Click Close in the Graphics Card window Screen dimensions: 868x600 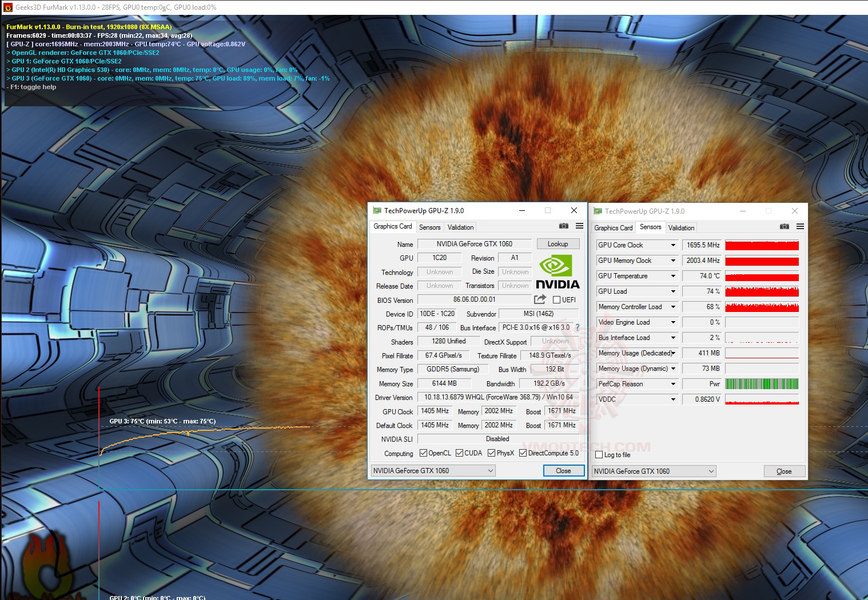[563, 471]
